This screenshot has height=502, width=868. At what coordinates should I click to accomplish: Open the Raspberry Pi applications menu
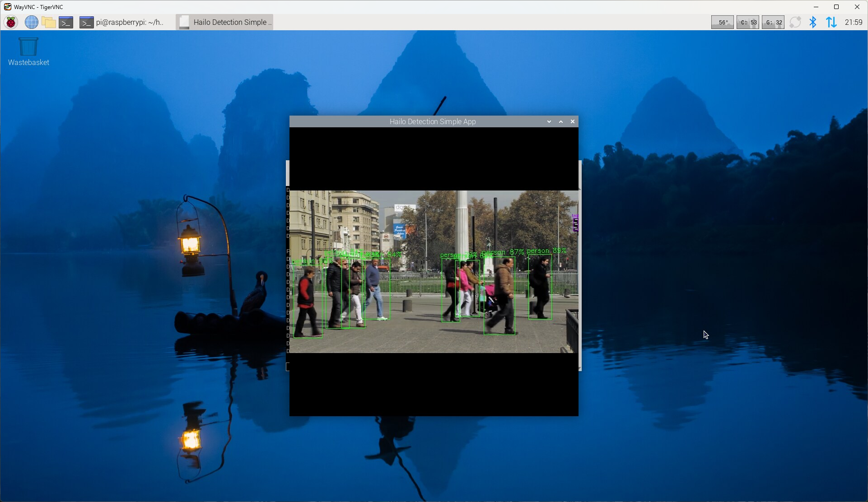(11, 22)
